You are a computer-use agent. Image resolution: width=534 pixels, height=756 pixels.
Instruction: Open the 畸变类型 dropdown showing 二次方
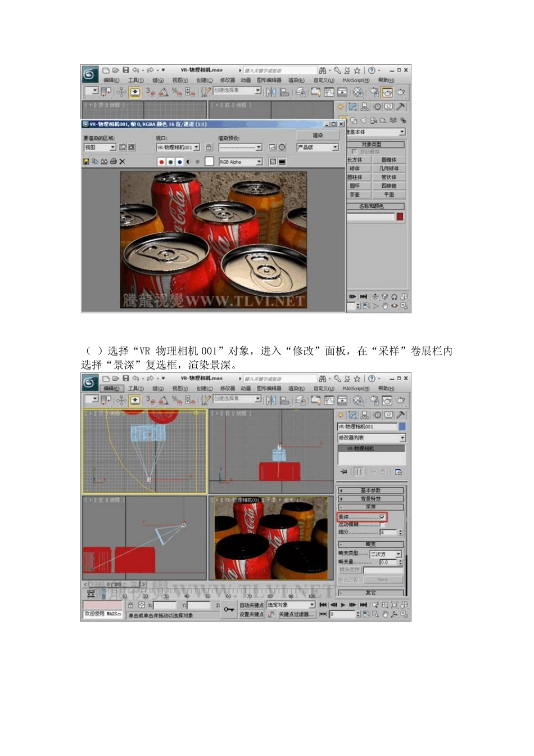click(x=386, y=554)
